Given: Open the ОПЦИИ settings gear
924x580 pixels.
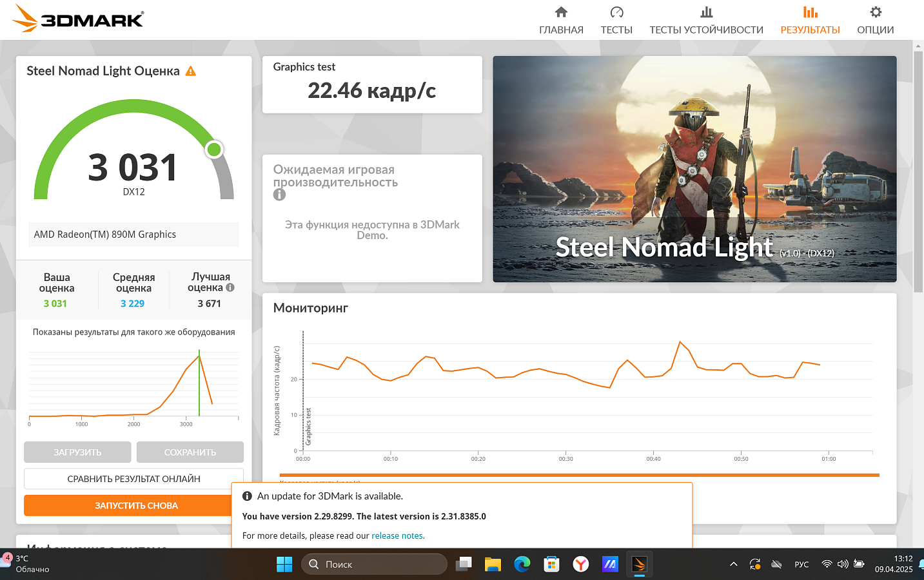Looking at the screenshot, I should coord(875,20).
